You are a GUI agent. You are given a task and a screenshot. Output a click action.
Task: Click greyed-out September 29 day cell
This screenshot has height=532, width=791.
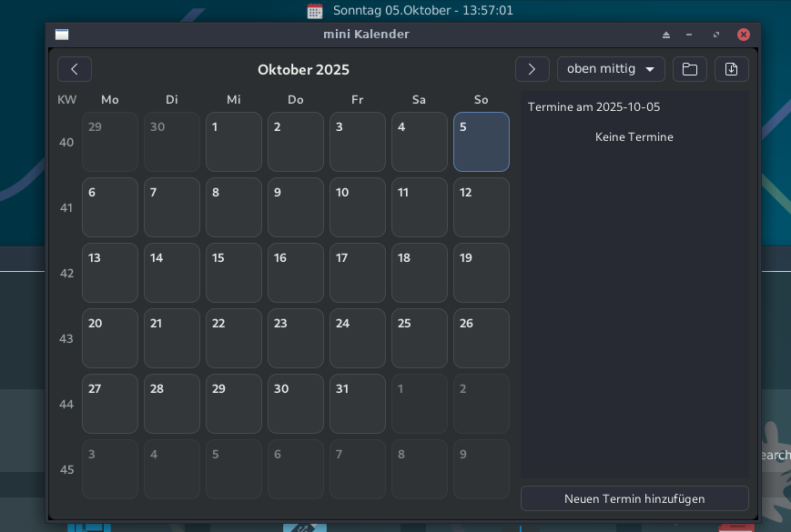109,142
